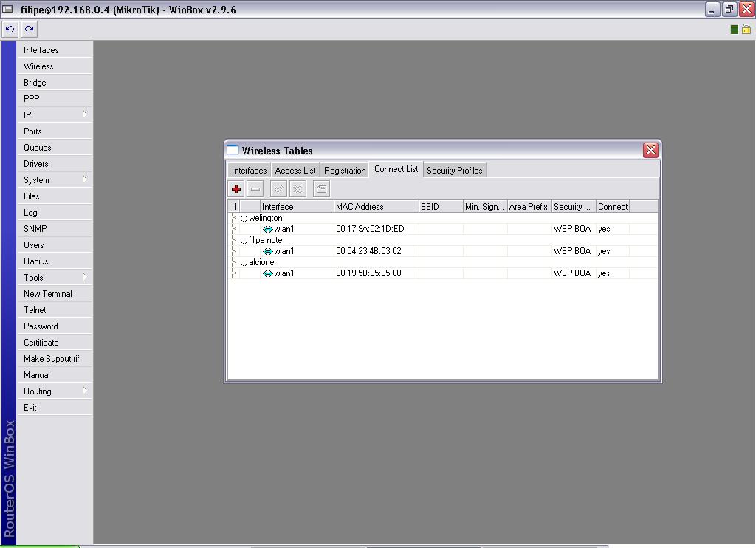The width and height of the screenshot is (756, 548).
Task: Sort by the Security column header
Action: click(574, 207)
